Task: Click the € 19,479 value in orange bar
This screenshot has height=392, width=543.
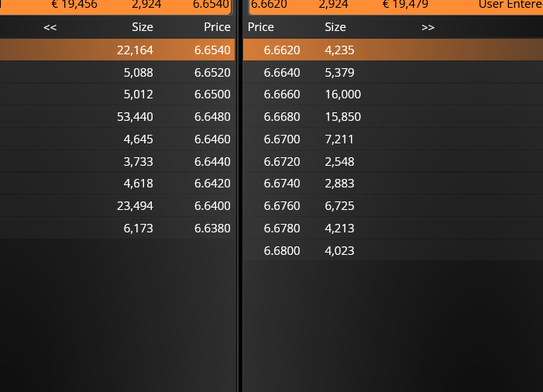Action: pyautogui.click(x=405, y=4)
